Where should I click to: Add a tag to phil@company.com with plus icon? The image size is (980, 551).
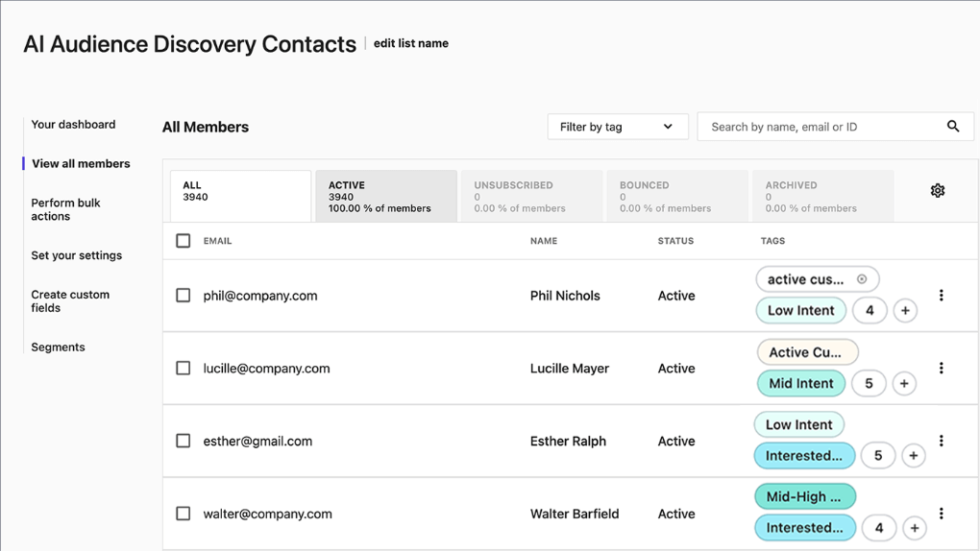(904, 311)
